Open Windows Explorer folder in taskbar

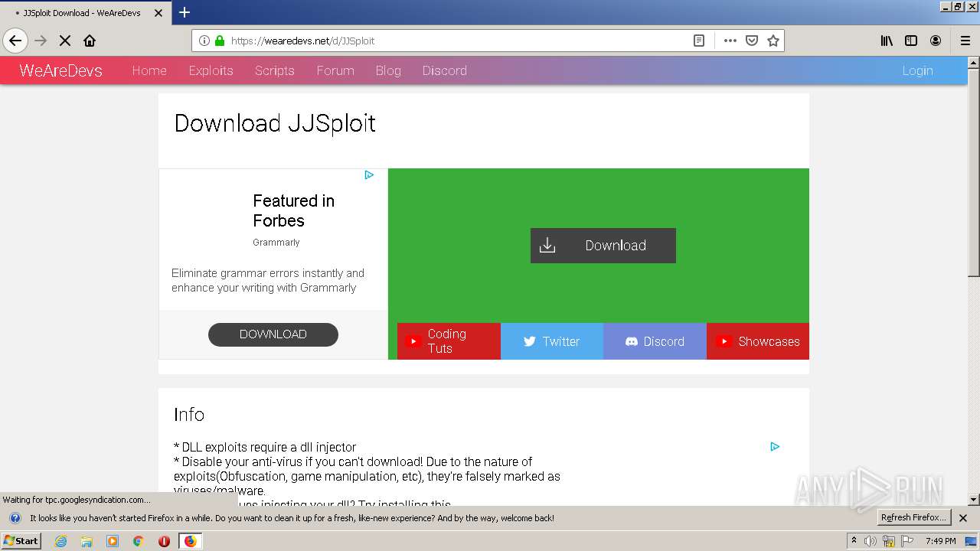point(87,541)
